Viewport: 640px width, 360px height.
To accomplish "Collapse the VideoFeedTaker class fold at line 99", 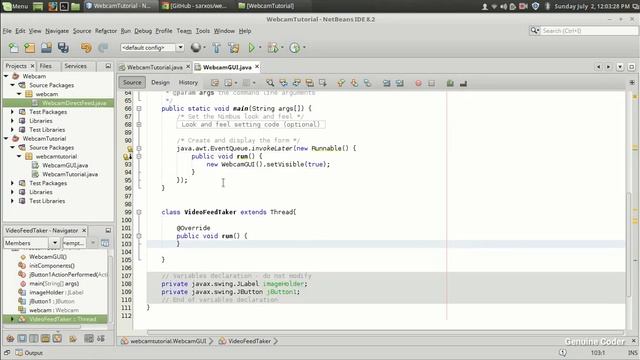I will point(139,212).
